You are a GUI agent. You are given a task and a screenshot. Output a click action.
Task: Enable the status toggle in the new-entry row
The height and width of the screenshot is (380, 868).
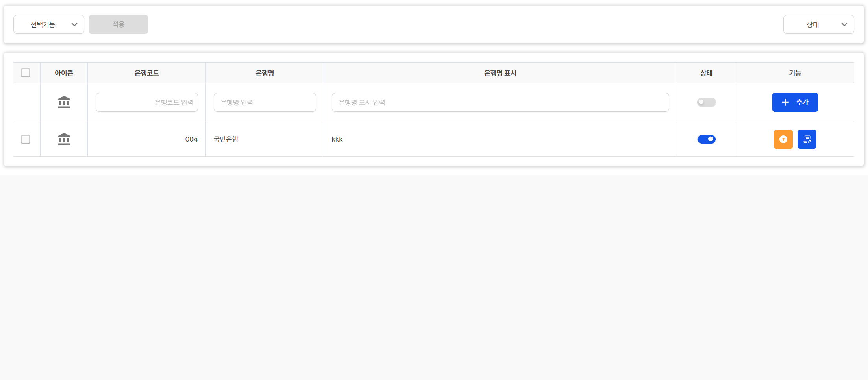706,102
